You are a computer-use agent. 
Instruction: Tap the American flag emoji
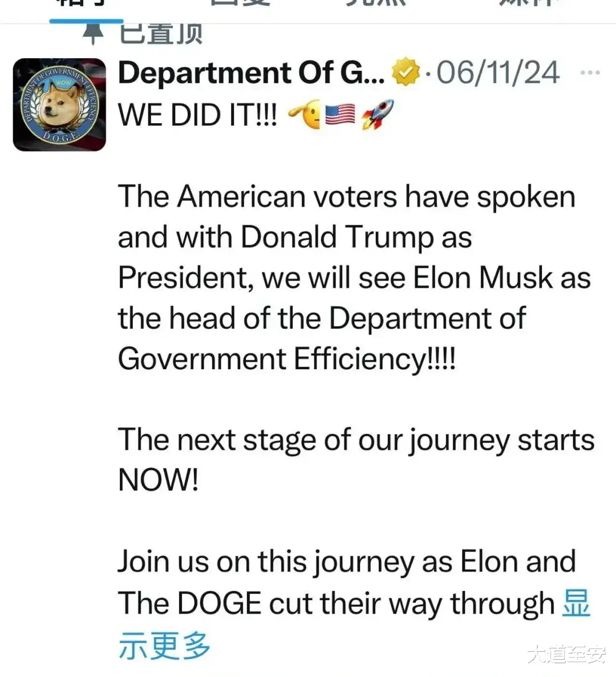[x=340, y=115]
